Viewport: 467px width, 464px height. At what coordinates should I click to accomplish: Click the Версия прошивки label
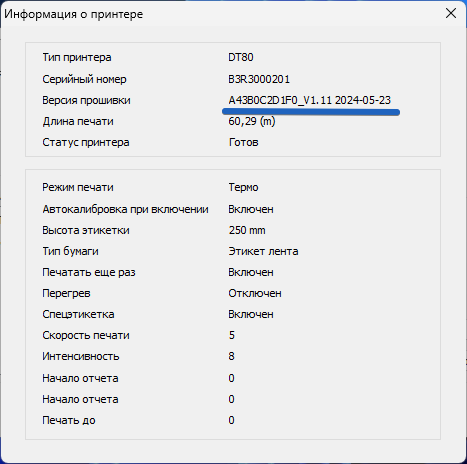pos(86,100)
